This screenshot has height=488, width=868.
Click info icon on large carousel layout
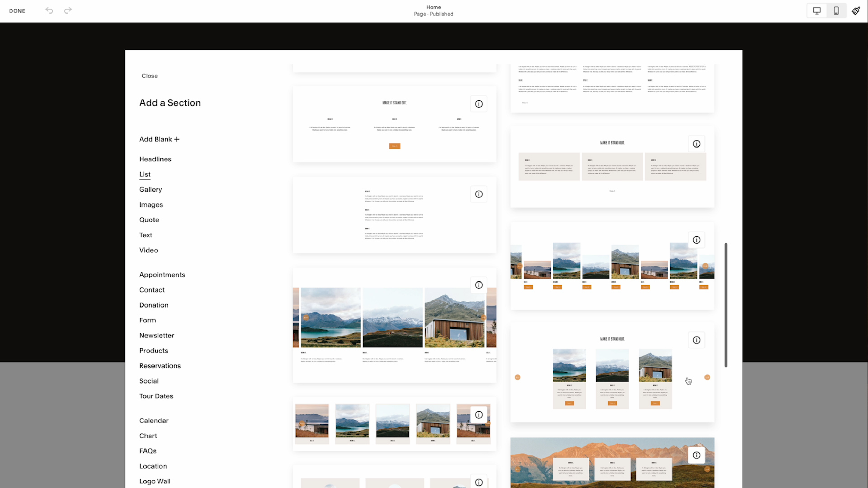point(479,285)
